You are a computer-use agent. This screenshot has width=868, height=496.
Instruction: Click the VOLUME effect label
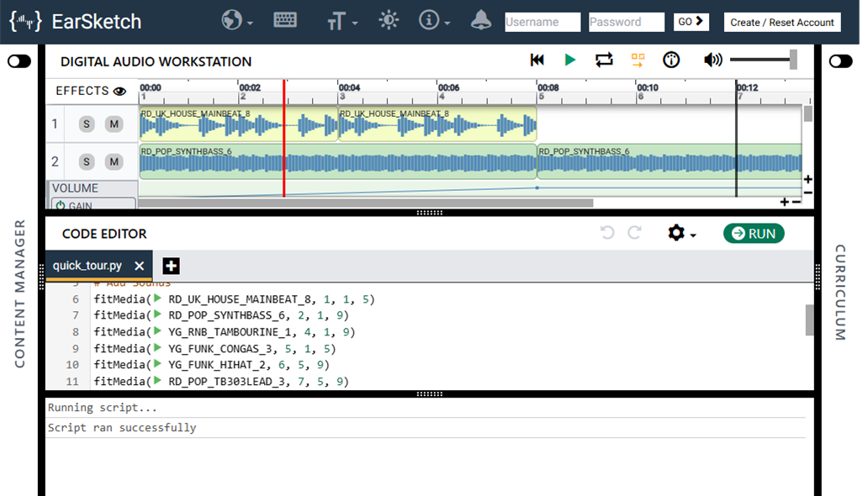(x=76, y=188)
